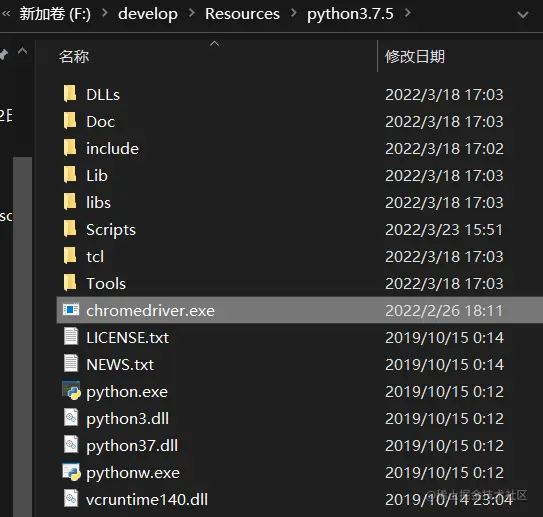
Task: Go to 新加卷 (F:) drive breadcrumb
Action: coord(55,14)
